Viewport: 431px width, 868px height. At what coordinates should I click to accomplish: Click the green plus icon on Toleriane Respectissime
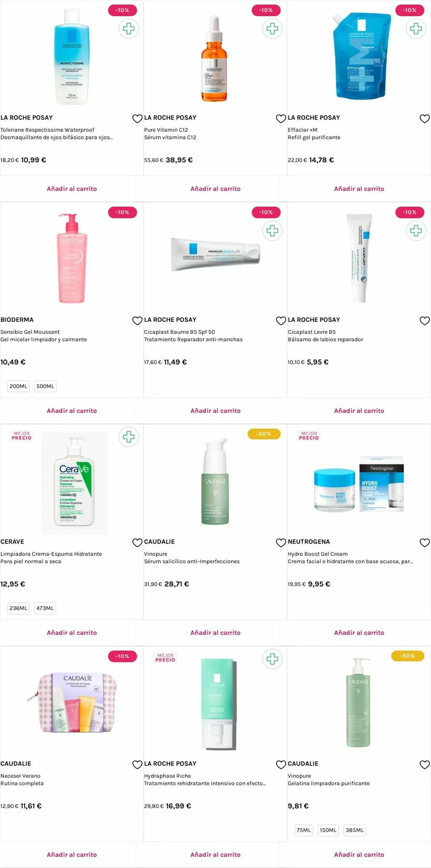pos(129,28)
